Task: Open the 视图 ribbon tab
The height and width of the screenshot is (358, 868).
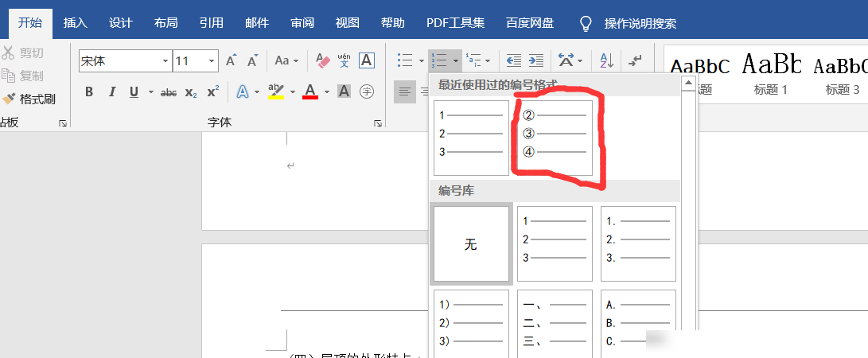Action: pos(347,23)
